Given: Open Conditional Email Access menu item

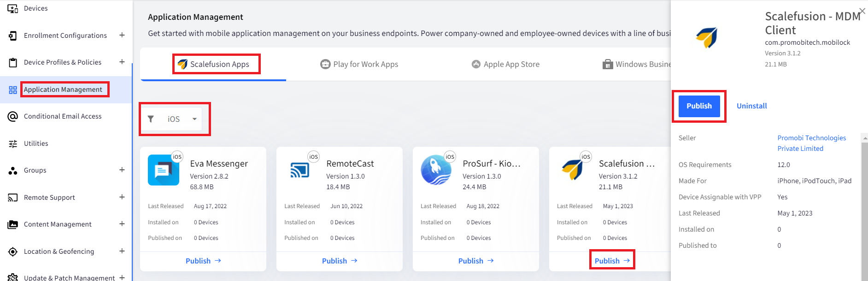Looking at the screenshot, I should click(63, 116).
